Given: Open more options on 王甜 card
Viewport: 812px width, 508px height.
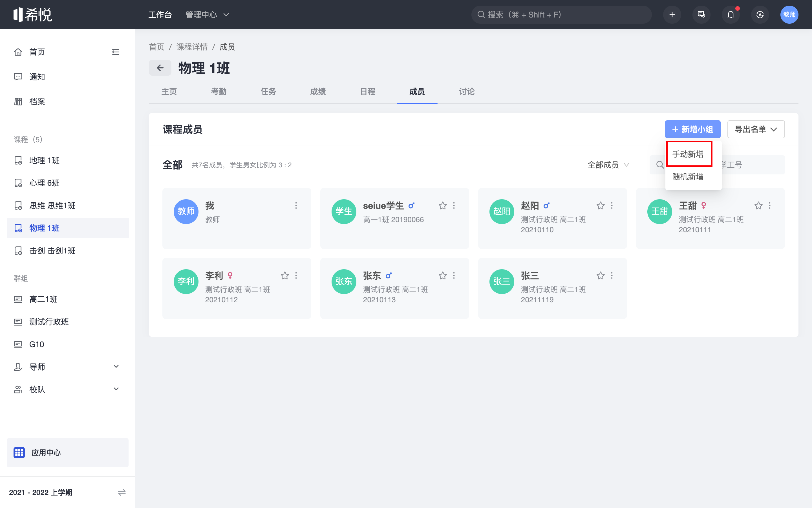Looking at the screenshot, I should 770,206.
